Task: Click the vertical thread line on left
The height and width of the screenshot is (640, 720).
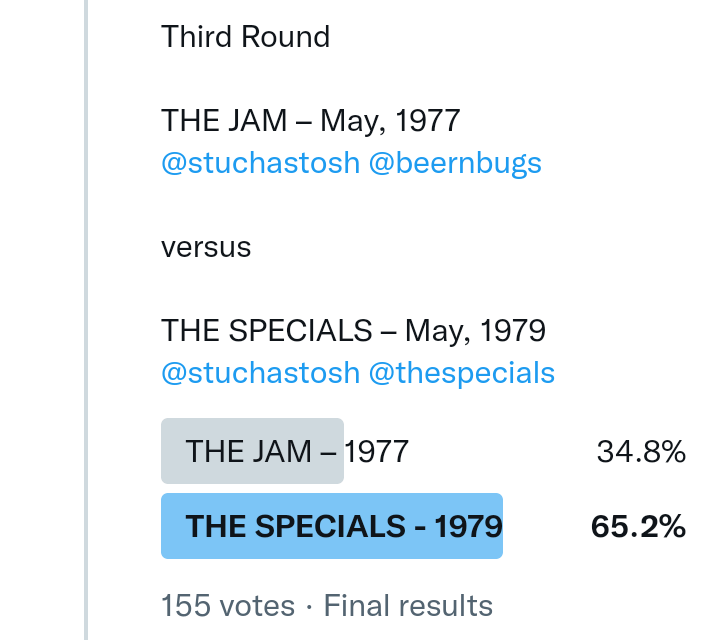Action: pyautogui.click(x=87, y=320)
